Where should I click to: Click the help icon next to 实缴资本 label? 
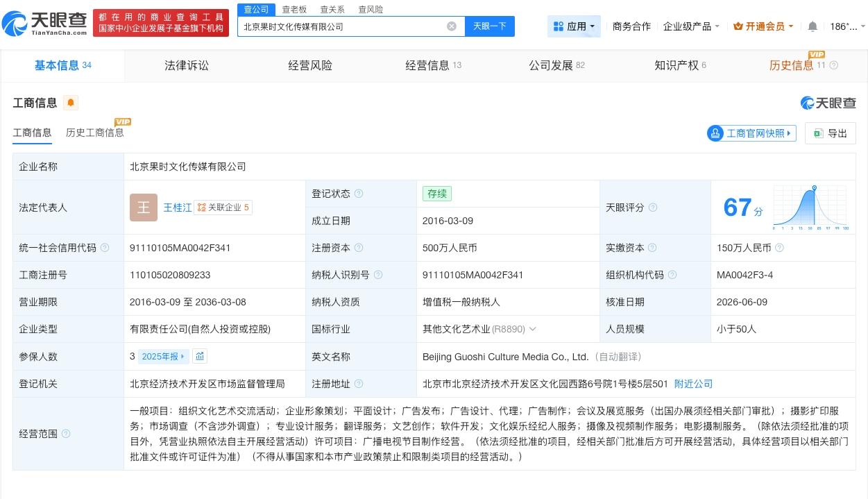tap(652, 248)
